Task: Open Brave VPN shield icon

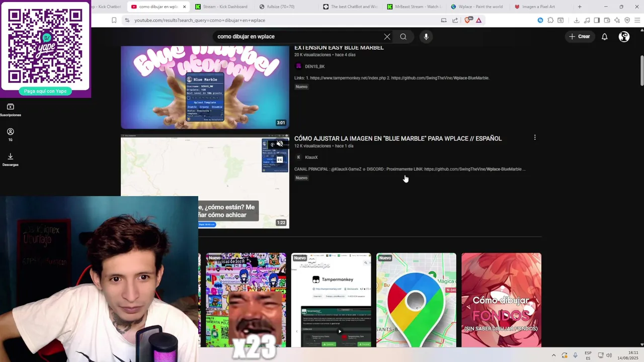Action: coord(627,20)
